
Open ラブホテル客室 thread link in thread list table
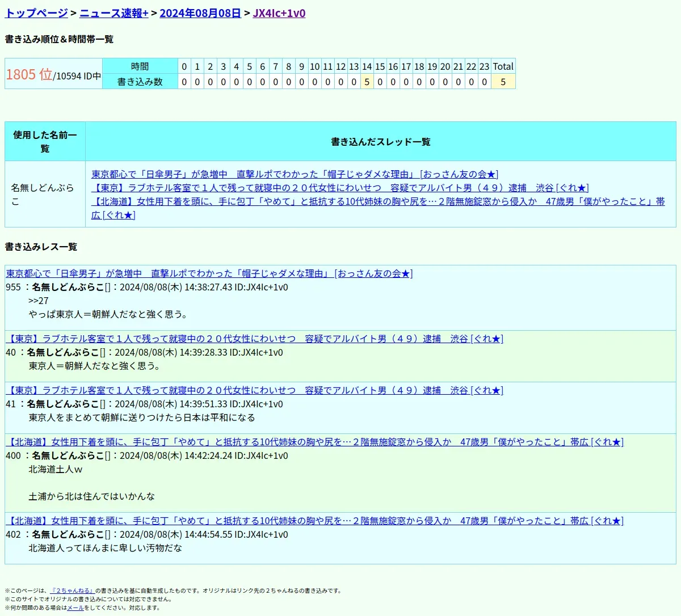(x=340, y=188)
